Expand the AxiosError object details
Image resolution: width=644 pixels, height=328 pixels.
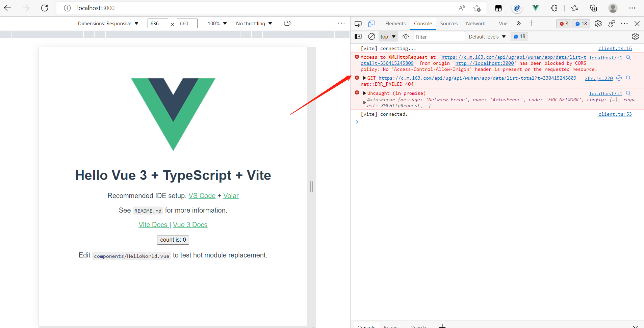coord(364,102)
